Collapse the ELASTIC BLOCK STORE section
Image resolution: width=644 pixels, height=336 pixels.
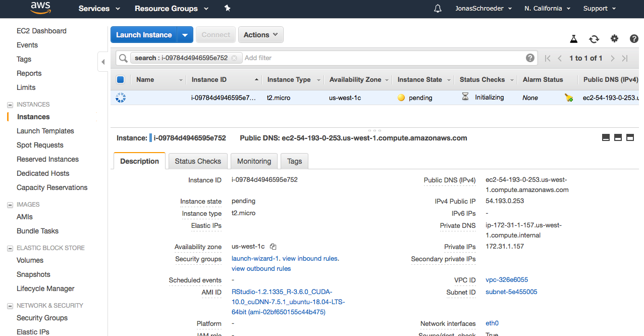pyautogui.click(x=10, y=248)
